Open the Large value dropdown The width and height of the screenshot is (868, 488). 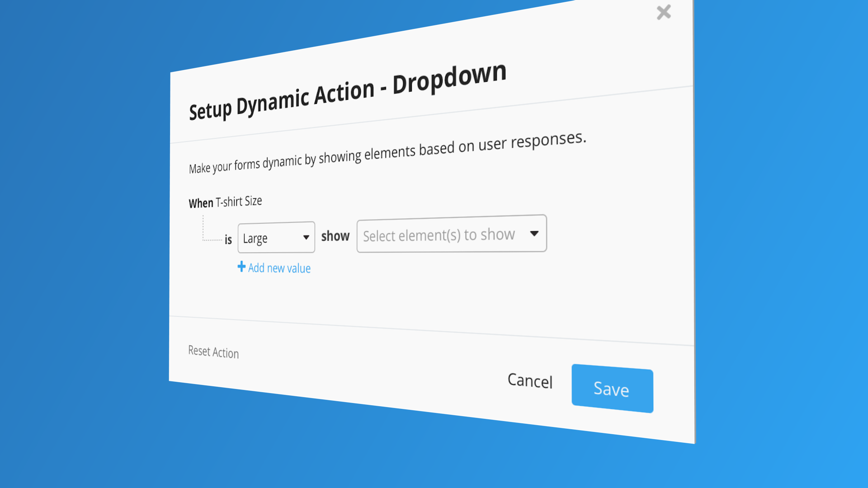(x=276, y=237)
